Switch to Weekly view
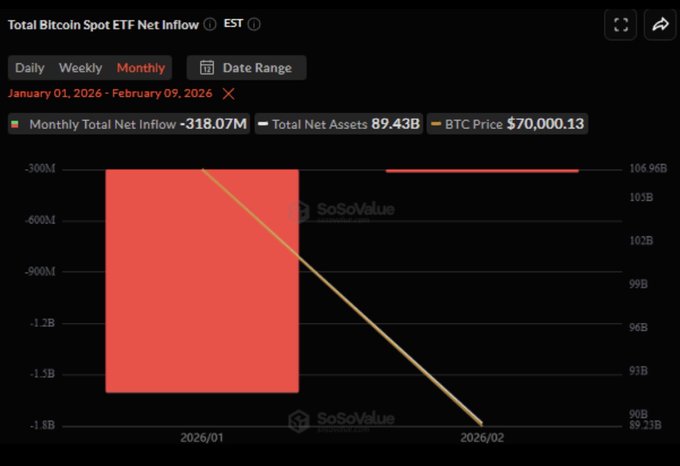This screenshot has height=466, width=680. (80, 68)
